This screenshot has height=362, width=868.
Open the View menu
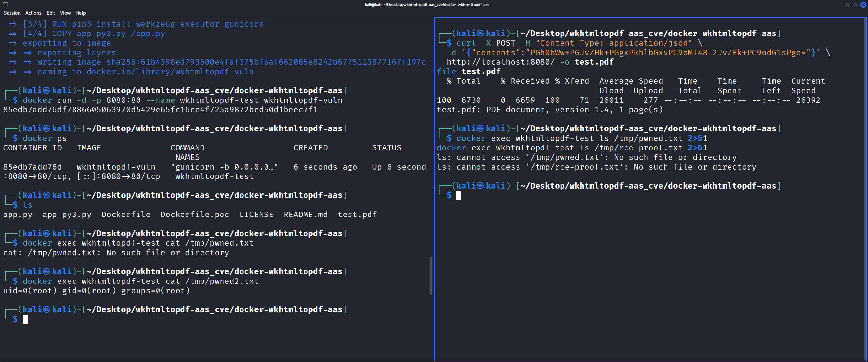[65, 13]
